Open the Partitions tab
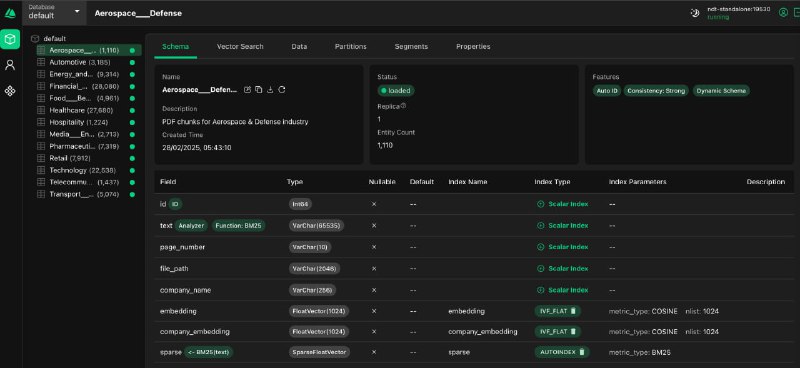 click(x=351, y=46)
